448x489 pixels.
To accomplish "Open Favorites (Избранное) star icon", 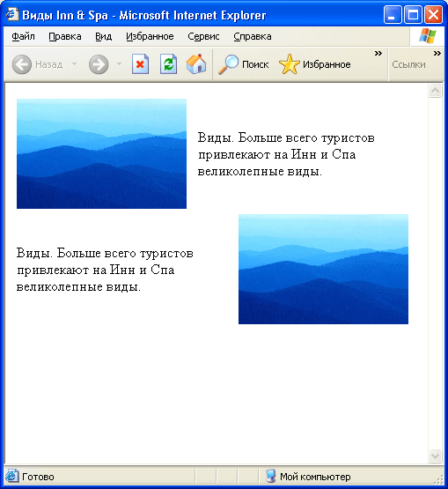I will 289,64.
